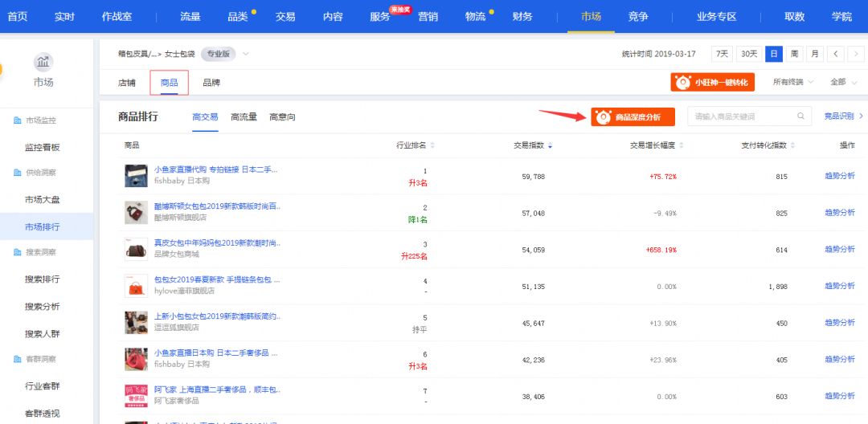The image size is (868, 424).
Task: Open 作战室 in the top bar
Action: (x=117, y=16)
